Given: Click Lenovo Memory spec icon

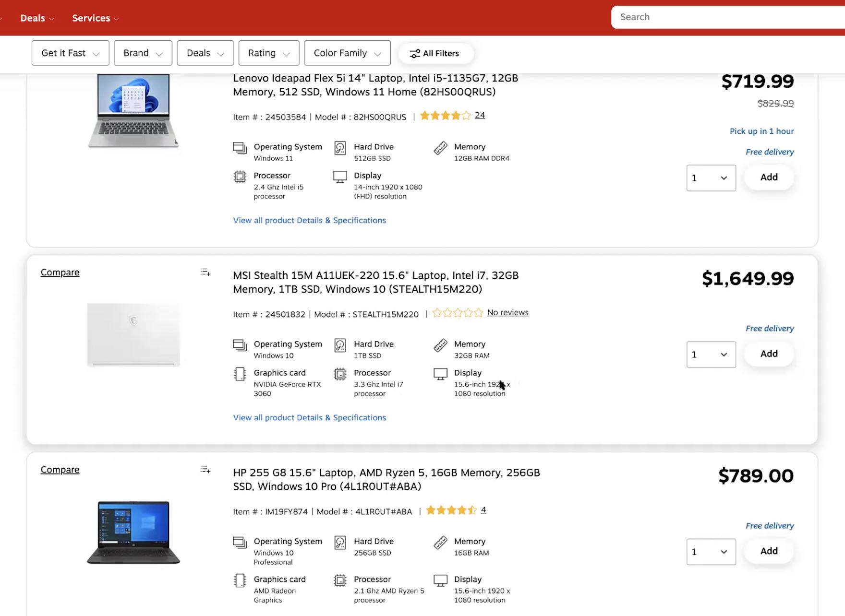Looking at the screenshot, I should click(440, 148).
